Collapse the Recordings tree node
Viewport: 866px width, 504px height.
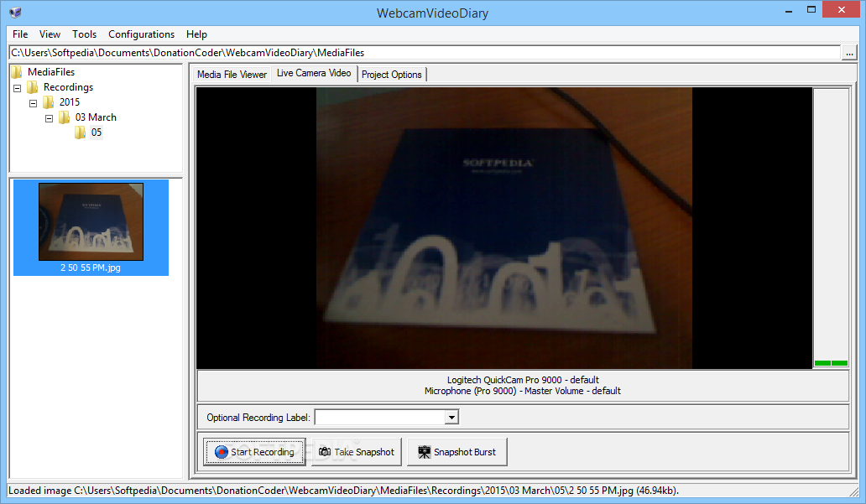pos(17,88)
